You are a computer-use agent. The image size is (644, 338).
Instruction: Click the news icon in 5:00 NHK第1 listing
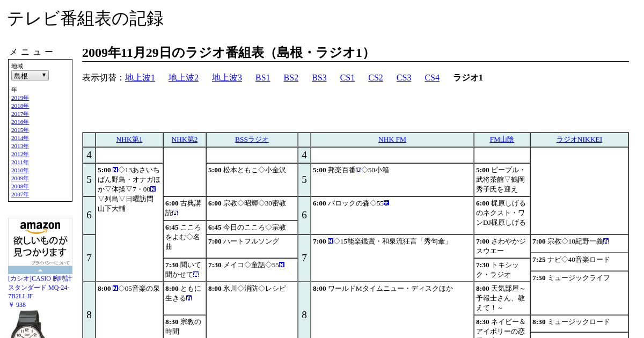[115, 170]
